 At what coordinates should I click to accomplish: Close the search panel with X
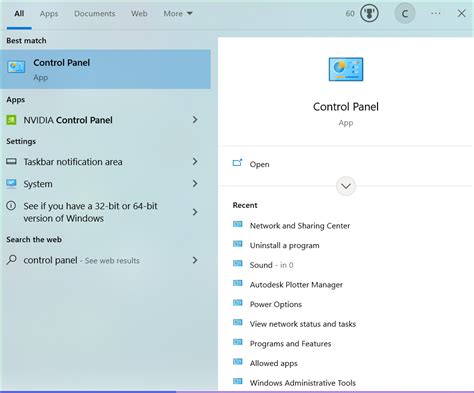tap(461, 13)
